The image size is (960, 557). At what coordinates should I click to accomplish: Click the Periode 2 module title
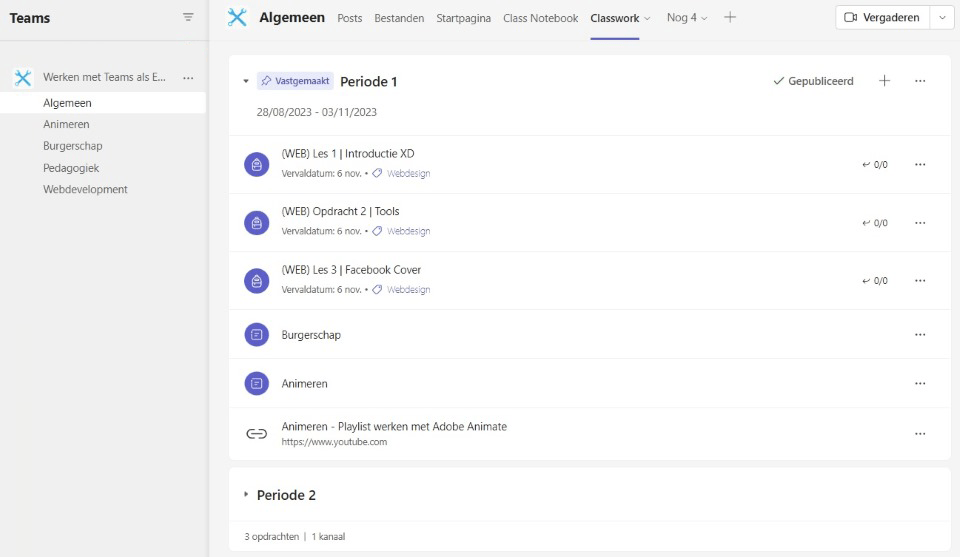click(286, 495)
